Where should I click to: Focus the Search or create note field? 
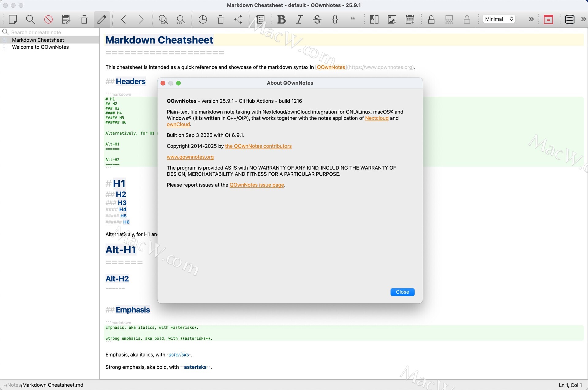(x=51, y=32)
